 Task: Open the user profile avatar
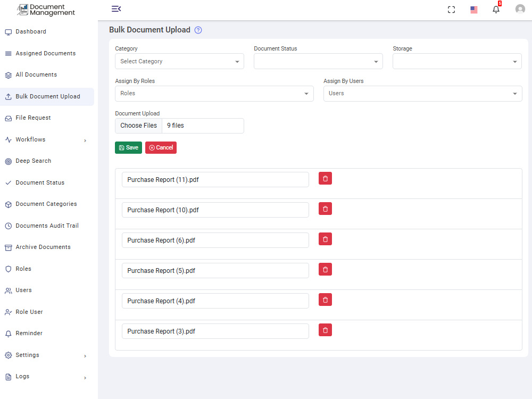520,9
